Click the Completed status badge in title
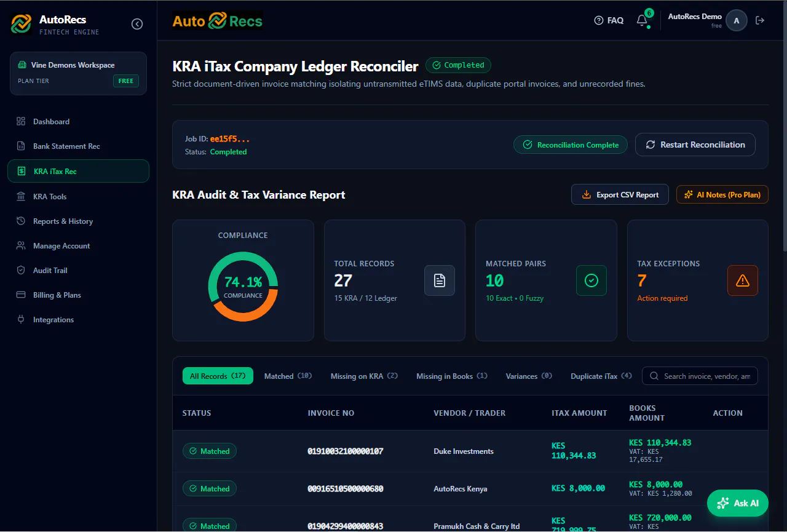Viewport: 787px width, 532px height. click(458, 65)
